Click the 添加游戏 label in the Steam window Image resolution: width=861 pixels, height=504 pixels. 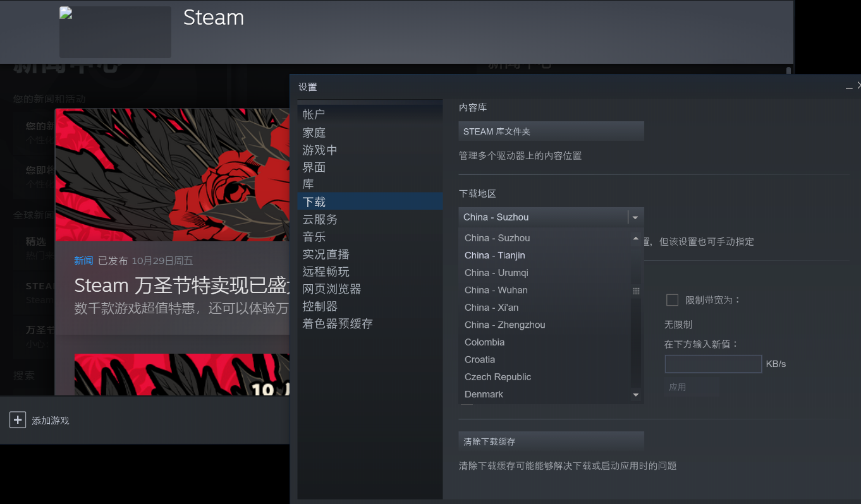click(51, 421)
